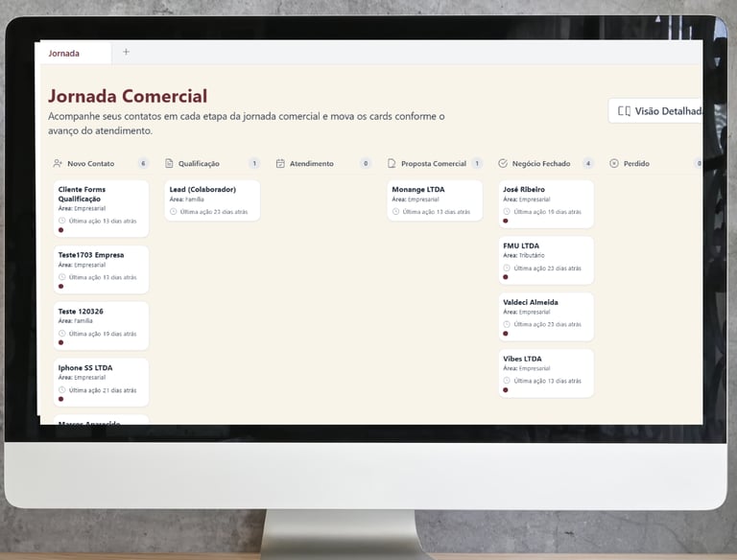Screen dimensions: 737x560
Task: Open the Iphone SS LTDA card
Action: (x=101, y=383)
